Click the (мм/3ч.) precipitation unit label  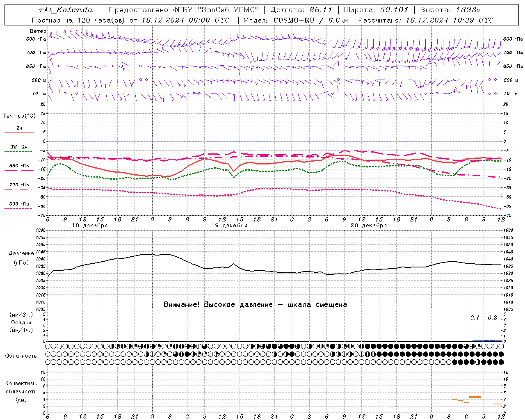click(21, 315)
